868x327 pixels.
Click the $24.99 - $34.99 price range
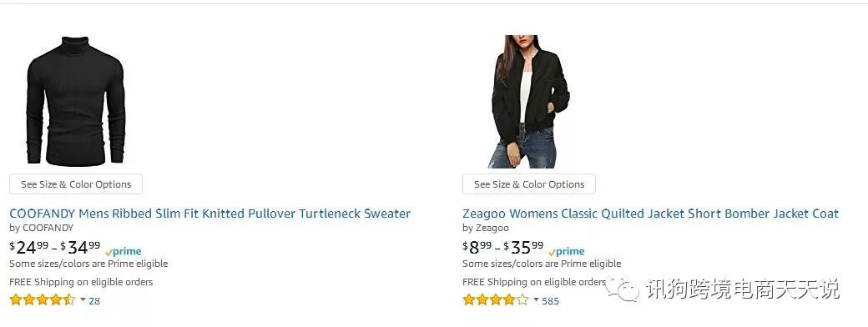pyautogui.click(x=55, y=247)
